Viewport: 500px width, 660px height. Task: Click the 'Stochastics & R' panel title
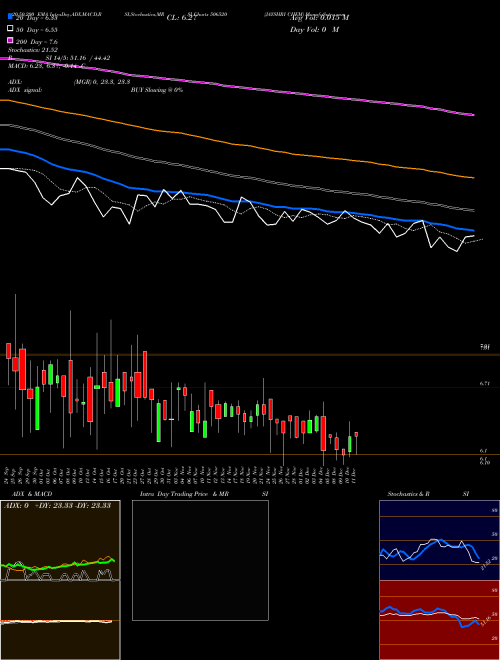[x=408, y=494]
